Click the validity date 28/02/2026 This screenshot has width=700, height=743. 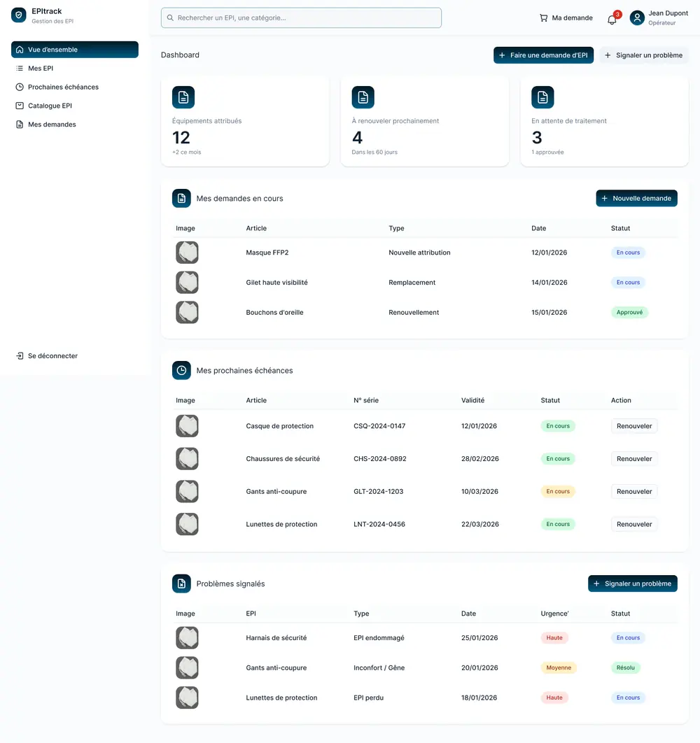480,459
